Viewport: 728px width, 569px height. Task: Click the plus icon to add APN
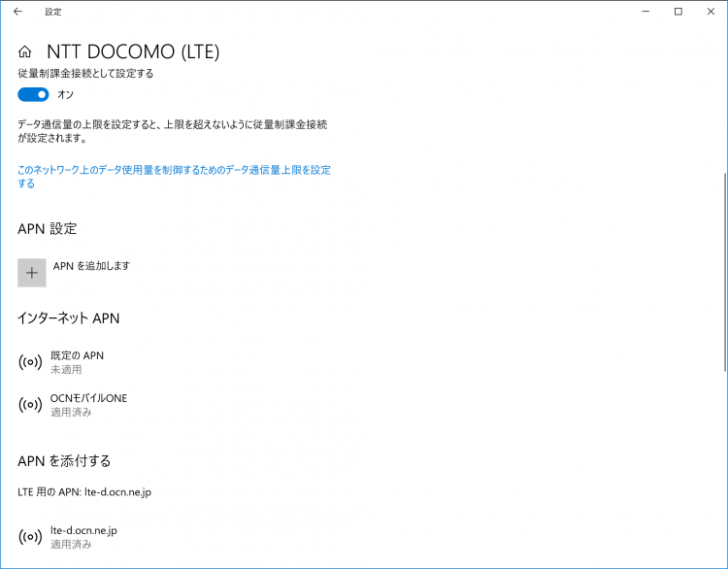[x=32, y=273]
